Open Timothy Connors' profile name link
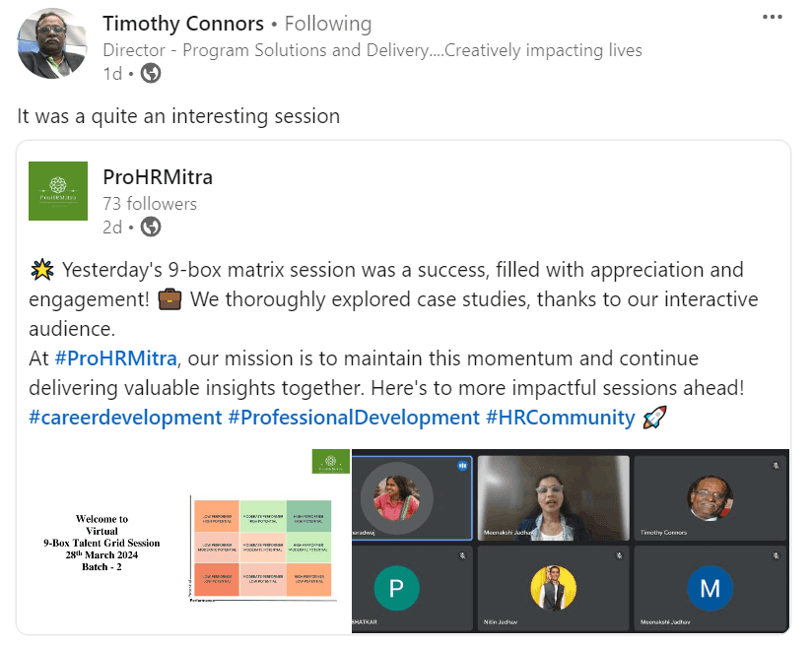Image resolution: width=812 pixels, height=649 pixels. click(x=183, y=24)
